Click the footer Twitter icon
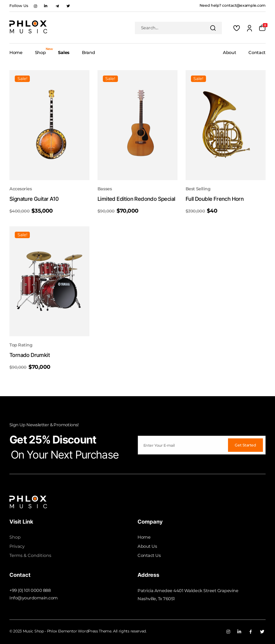Viewport: 275px width, 644px height. click(x=262, y=632)
